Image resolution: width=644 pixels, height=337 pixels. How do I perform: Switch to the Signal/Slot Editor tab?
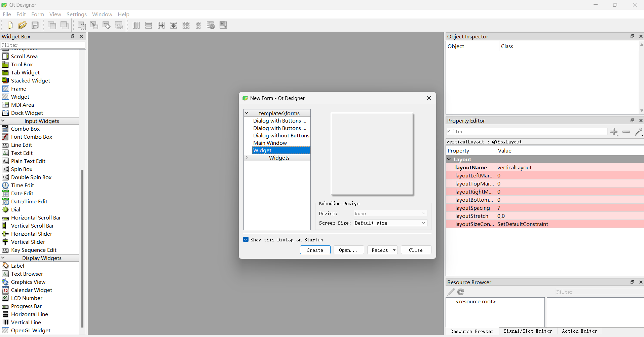tap(527, 331)
